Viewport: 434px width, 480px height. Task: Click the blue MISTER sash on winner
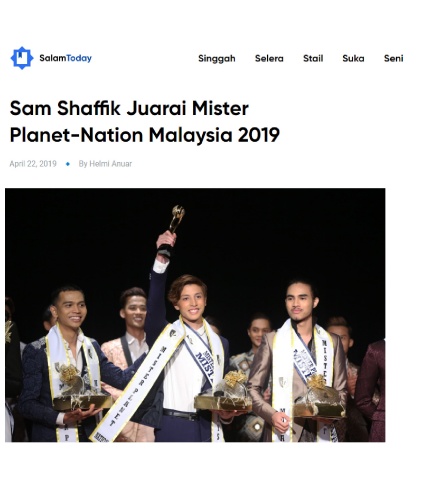[201, 355]
